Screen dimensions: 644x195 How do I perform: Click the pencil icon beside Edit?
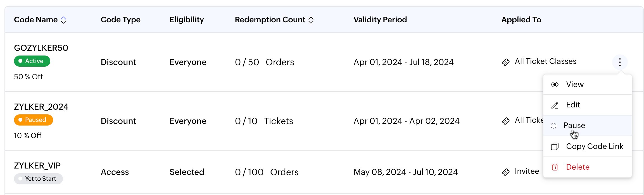pos(555,105)
